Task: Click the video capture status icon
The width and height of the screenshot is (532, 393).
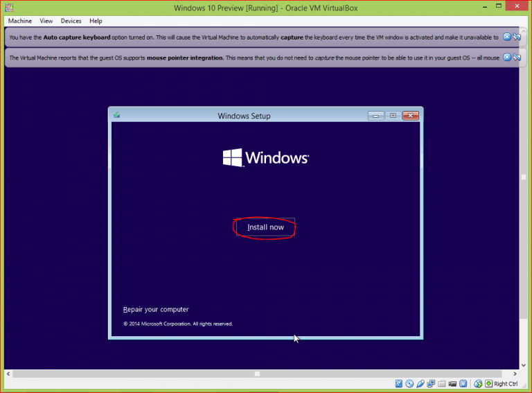Action: click(x=452, y=384)
